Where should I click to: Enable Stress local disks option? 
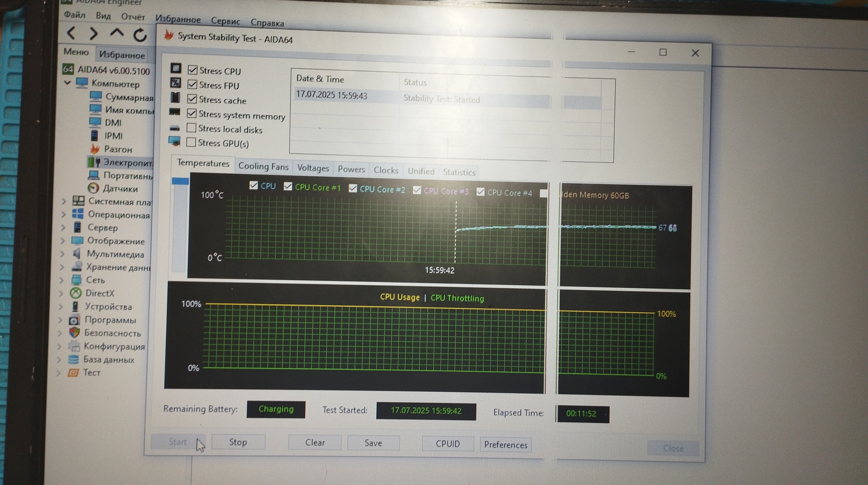192,128
